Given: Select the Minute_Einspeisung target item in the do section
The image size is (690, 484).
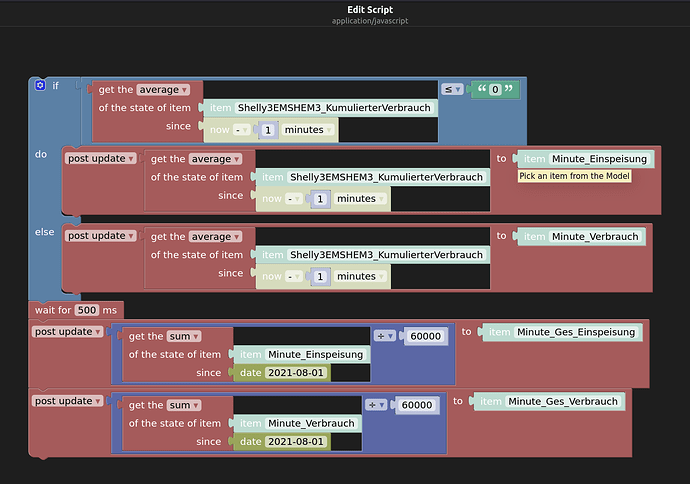Looking at the screenshot, I should (599, 158).
